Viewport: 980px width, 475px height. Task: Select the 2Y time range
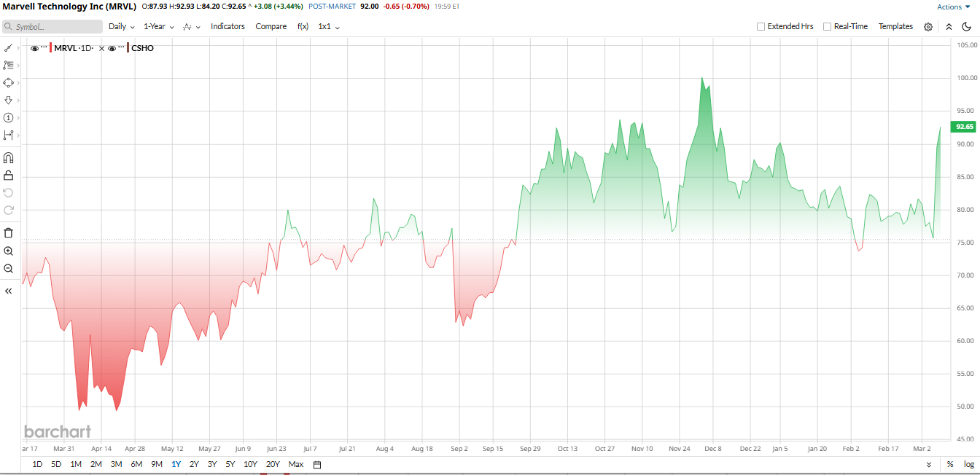coord(194,464)
